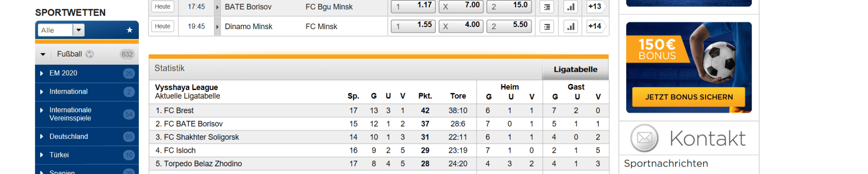Open the International sidebar item
The height and width of the screenshot is (174, 868).
coord(69,92)
